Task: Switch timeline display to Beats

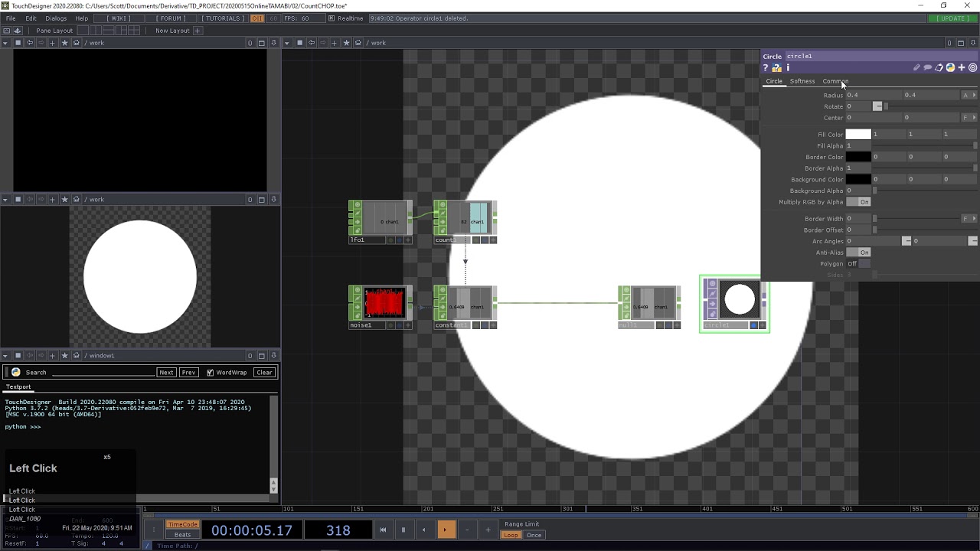Action: [x=182, y=535]
